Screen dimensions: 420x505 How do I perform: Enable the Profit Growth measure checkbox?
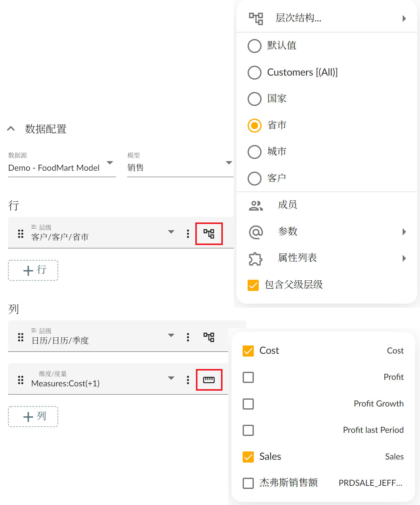248,404
